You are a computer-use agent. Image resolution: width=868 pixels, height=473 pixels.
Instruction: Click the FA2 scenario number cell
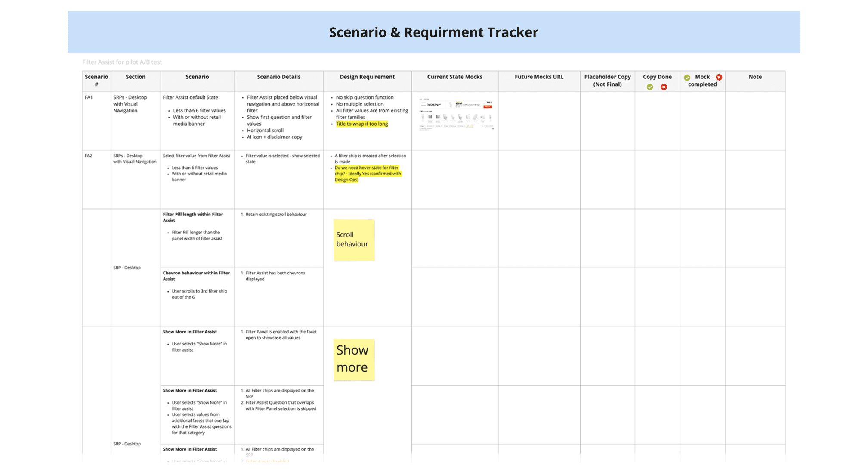coord(88,156)
